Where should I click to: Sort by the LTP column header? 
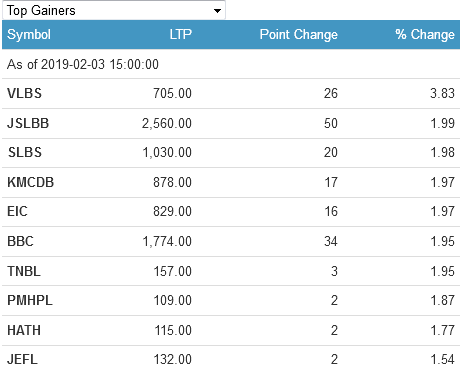pyautogui.click(x=180, y=34)
